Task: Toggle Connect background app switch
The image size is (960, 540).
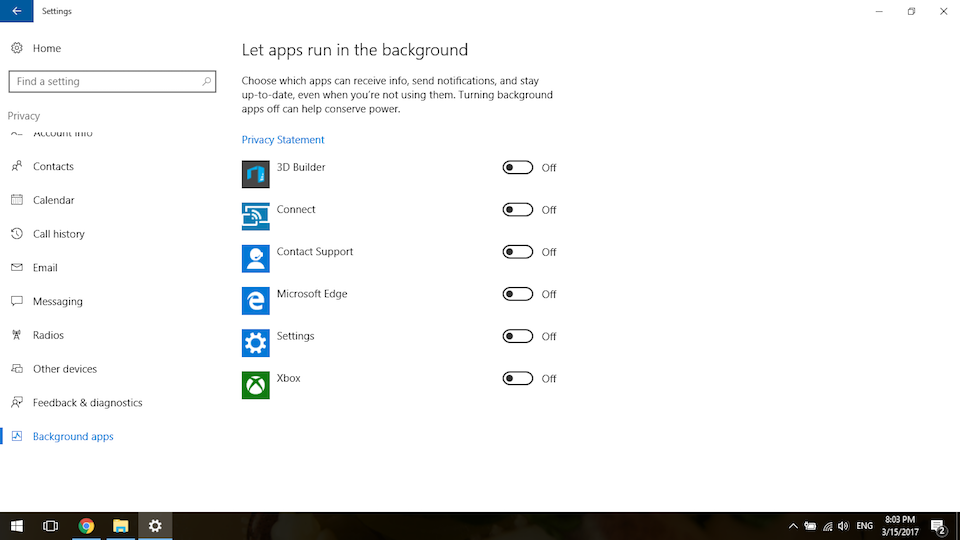Action: pos(517,210)
